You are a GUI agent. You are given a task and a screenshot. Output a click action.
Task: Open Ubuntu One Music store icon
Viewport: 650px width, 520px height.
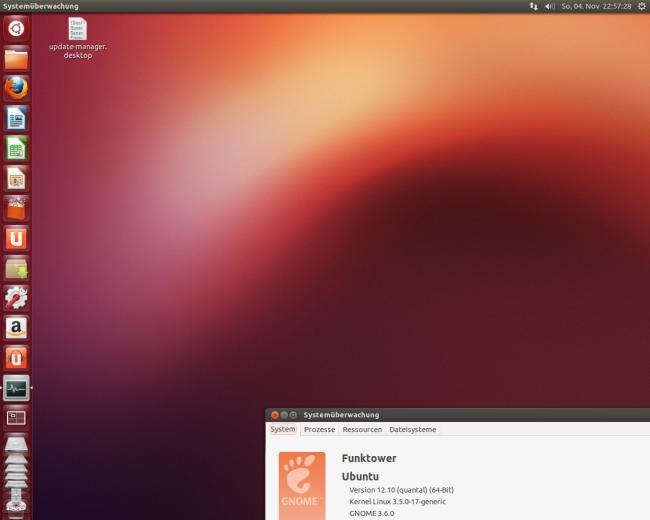pyautogui.click(x=16, y=358)
